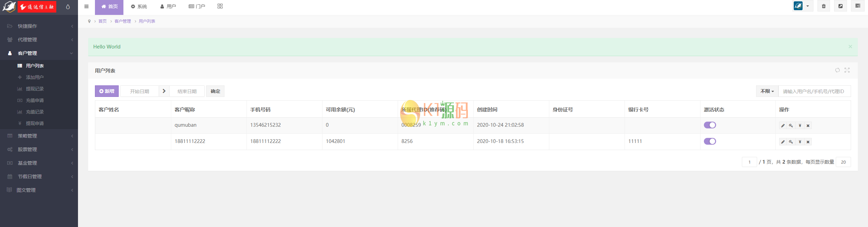Screen dimensions: 868x227
Task: Click search box for 用户名/手机号/代理ID
Action: click(x=814, y=91)
